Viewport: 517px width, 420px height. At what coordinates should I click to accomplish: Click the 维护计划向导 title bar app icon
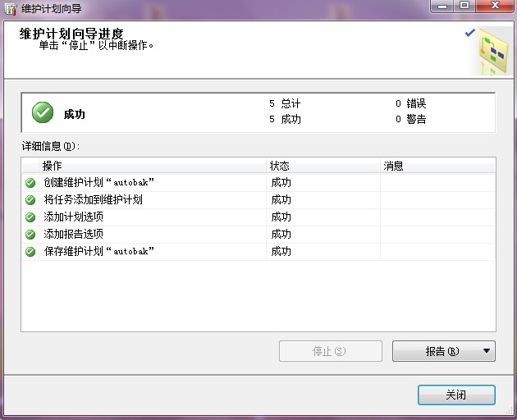tap(11, 9)
